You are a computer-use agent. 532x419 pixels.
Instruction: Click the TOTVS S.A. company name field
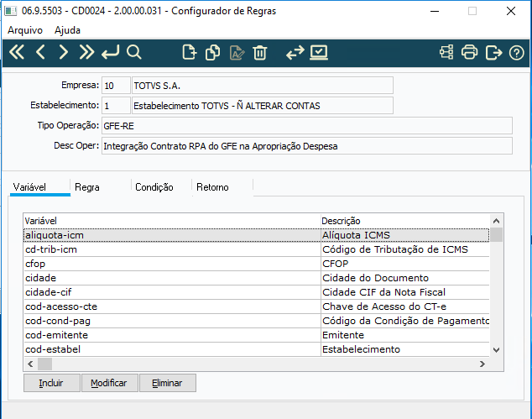(x=263, y=85)
